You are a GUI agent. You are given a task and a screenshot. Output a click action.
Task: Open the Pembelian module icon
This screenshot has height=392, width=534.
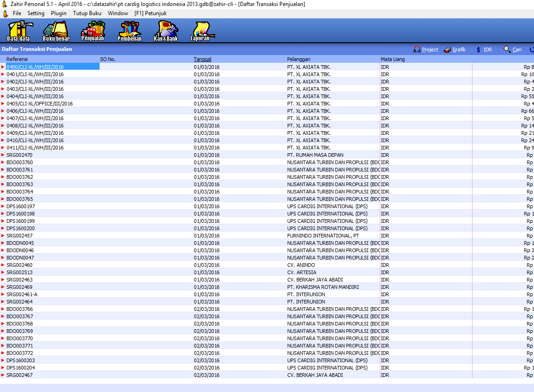pyautogui.click(x=129, y=31)
